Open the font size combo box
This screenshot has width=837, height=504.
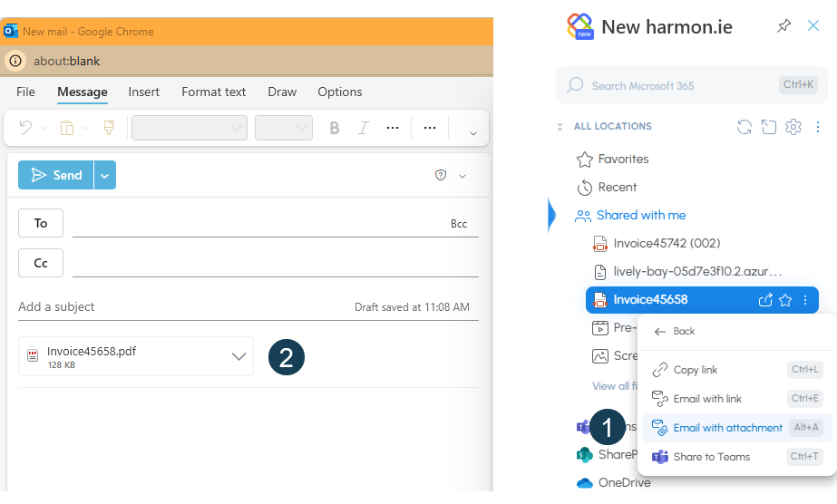[x=284, y=128]
